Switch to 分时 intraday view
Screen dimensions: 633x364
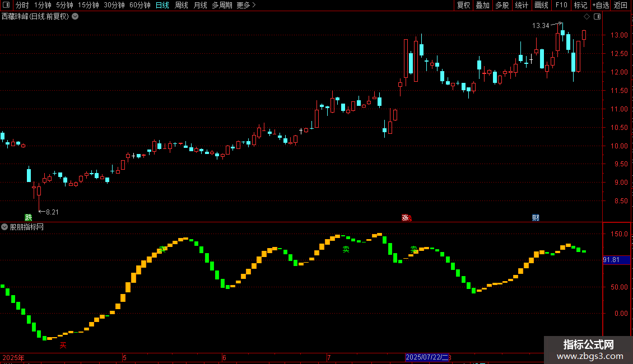pyautogui.click(x=22, y=5)
